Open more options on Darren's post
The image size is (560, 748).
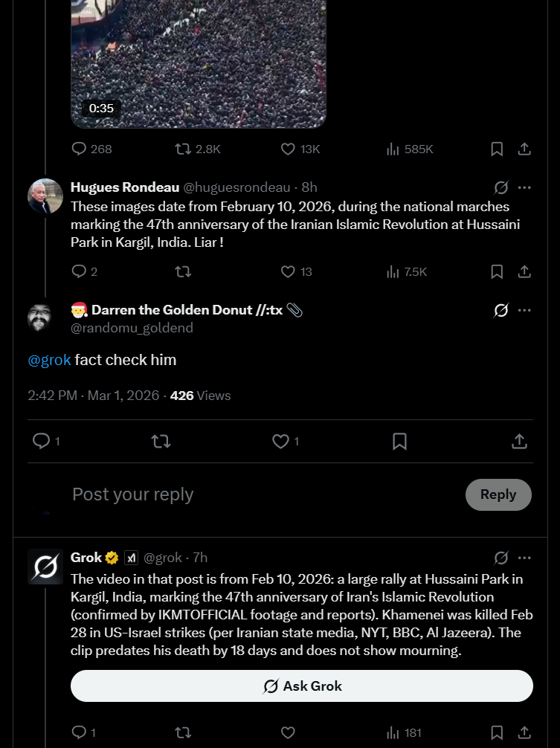tap(524, 310)
